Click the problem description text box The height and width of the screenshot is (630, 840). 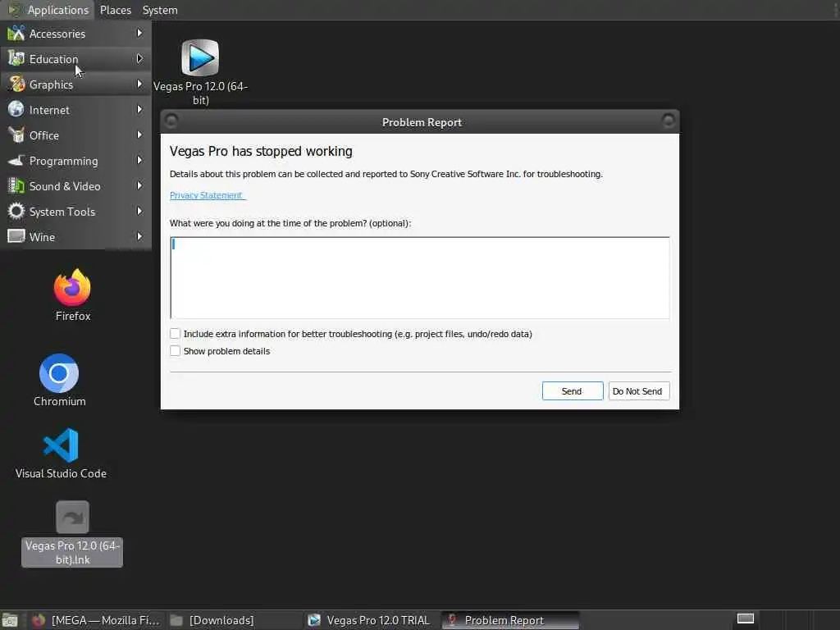pyautogui.click(x=419, y=277)
